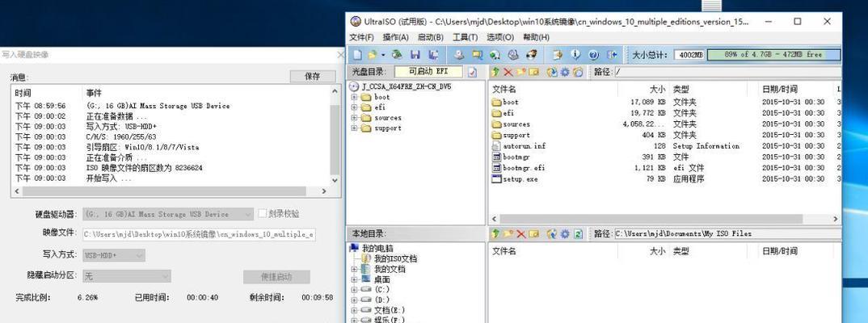Open the 启动(B) menu

pyautogui.click(x=430, y=37)
